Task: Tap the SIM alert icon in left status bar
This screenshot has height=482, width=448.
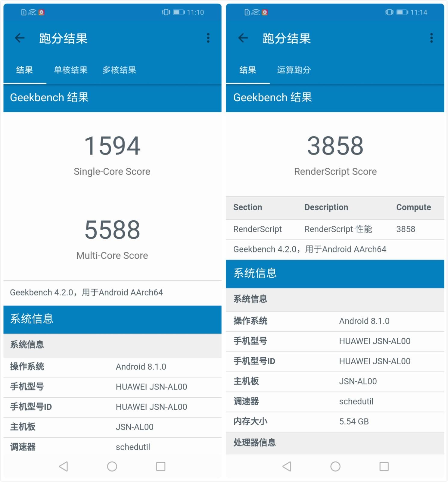Action: point(24,12)
